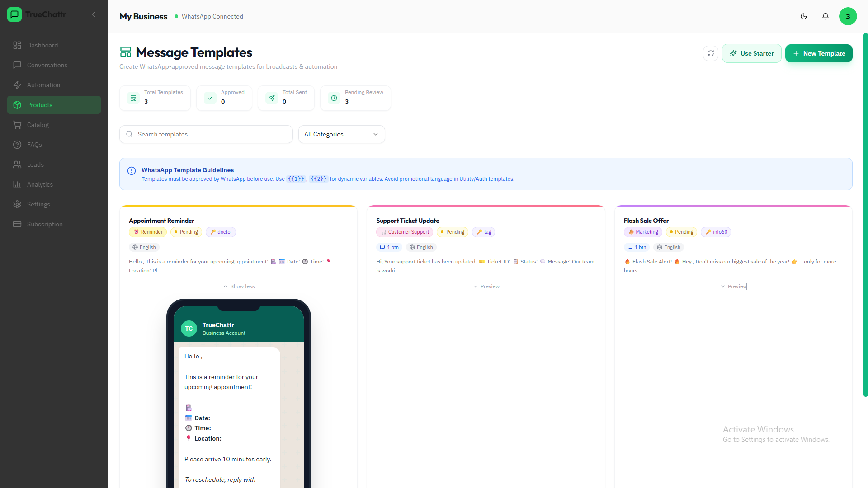Collapse Appointment Reminder via Show less
Screen dimensions: 868x488
point(239,286)
